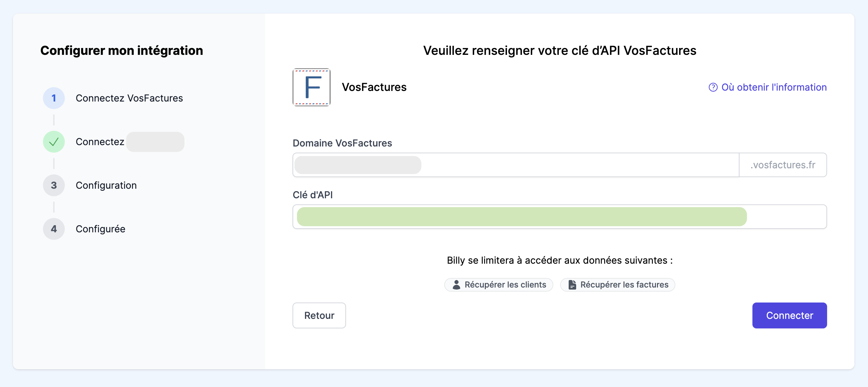
Task: Click the Récupérer les clients badge
Action: click(x=499, y=285)
